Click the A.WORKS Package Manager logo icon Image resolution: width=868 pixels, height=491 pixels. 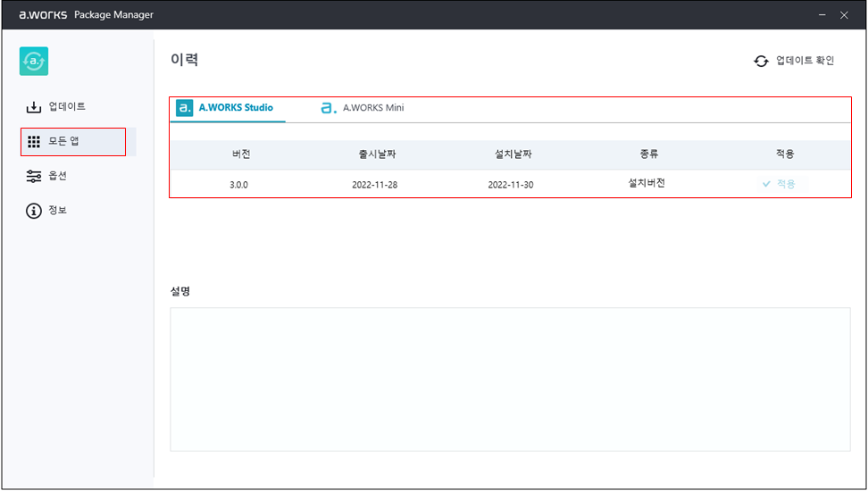click(34, 61)
